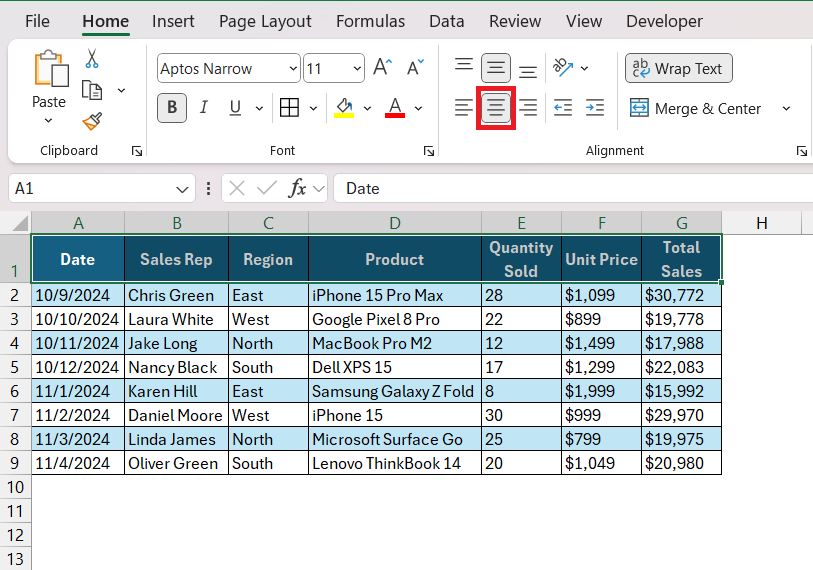Select row 5 header
813x570 pixels.
point(15,367)
